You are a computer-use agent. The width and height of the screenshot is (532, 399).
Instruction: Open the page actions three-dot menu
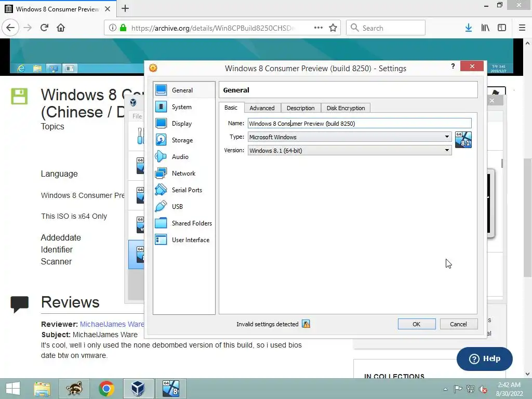318,28
